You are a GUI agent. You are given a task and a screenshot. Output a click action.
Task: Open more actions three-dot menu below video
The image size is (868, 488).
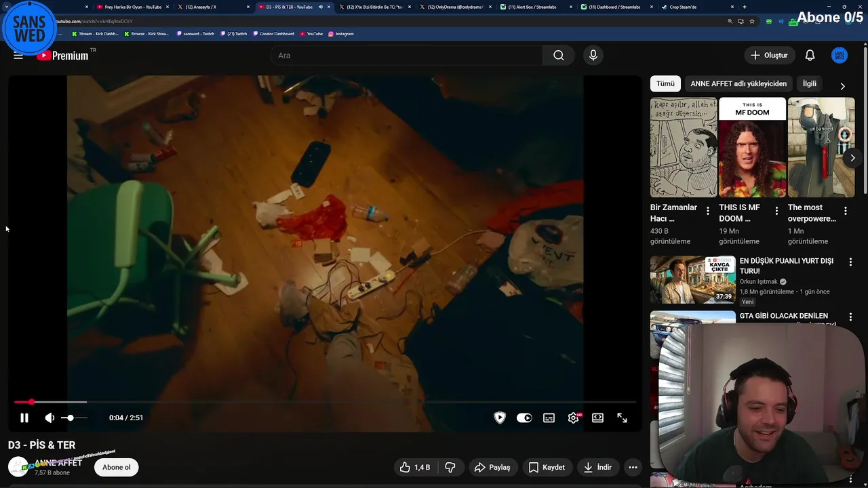tap(633, 467)
